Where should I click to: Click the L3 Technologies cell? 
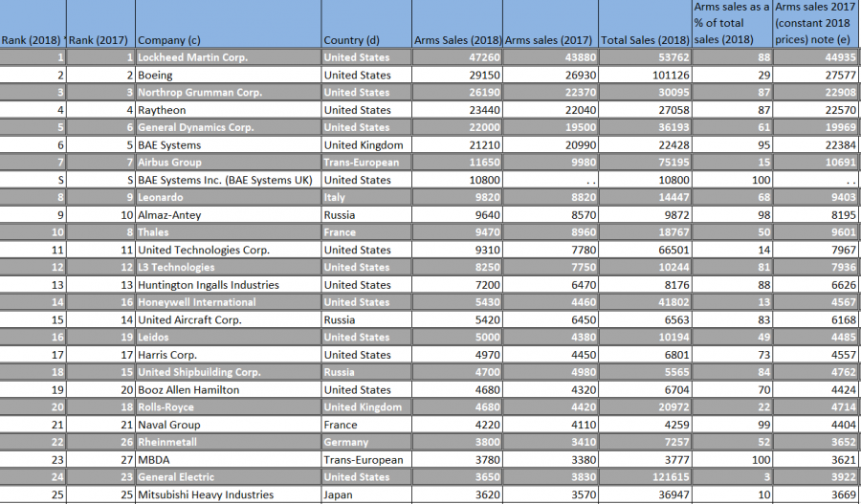click(x=229, y=268)
